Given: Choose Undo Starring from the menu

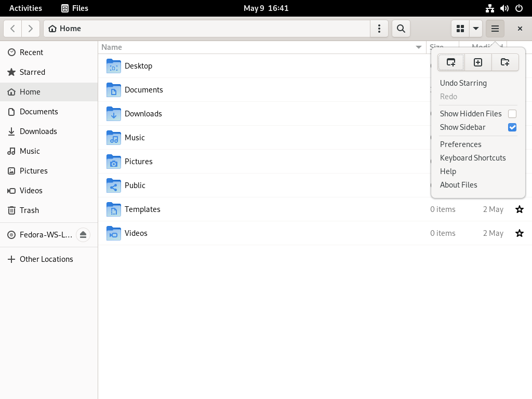Looking at the screenshot, I should point(463,83).
